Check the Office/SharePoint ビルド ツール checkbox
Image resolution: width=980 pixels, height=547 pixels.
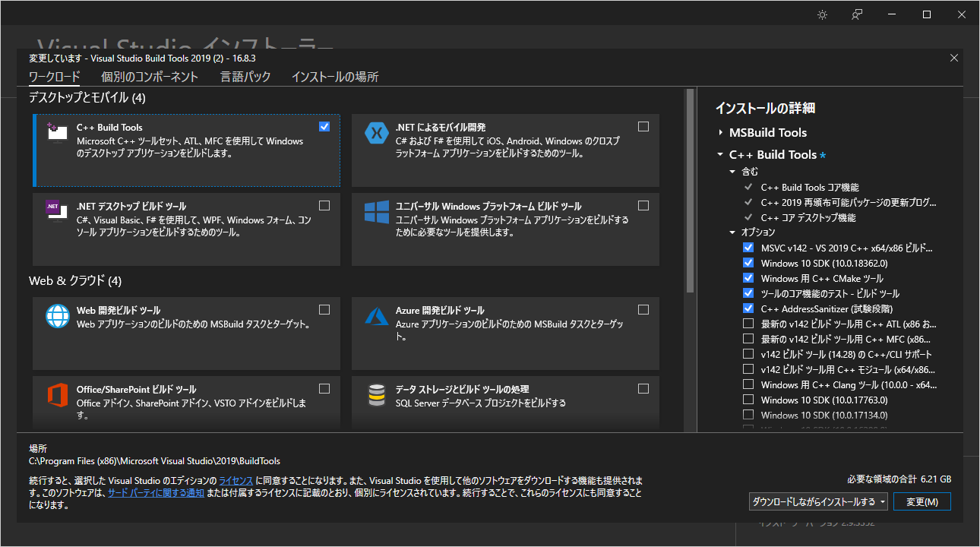[324, 388]
